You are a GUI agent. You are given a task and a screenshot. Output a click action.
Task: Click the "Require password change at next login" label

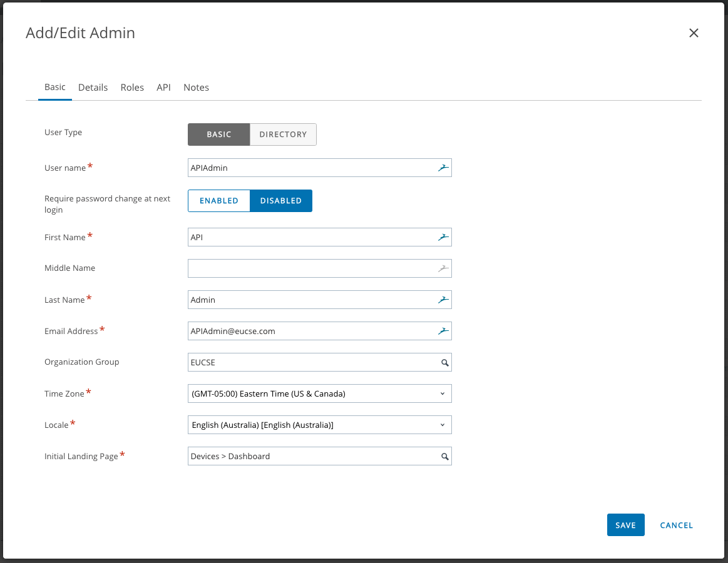(107, 204)
